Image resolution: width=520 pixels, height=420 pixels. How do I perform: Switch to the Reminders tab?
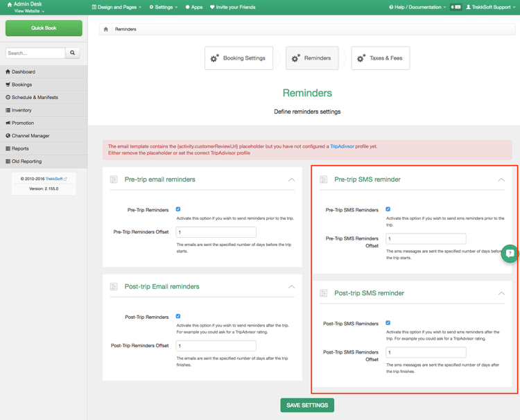(311, 58)
